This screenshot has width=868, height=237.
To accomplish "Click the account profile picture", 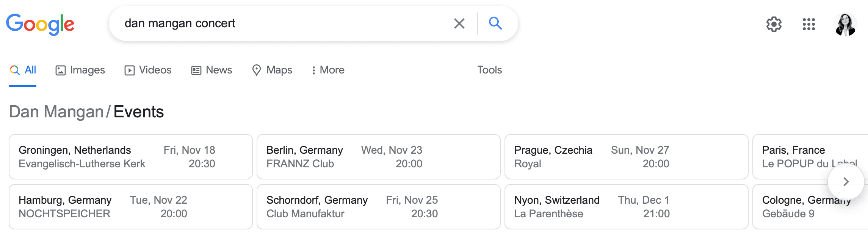I will pos(845,24).
